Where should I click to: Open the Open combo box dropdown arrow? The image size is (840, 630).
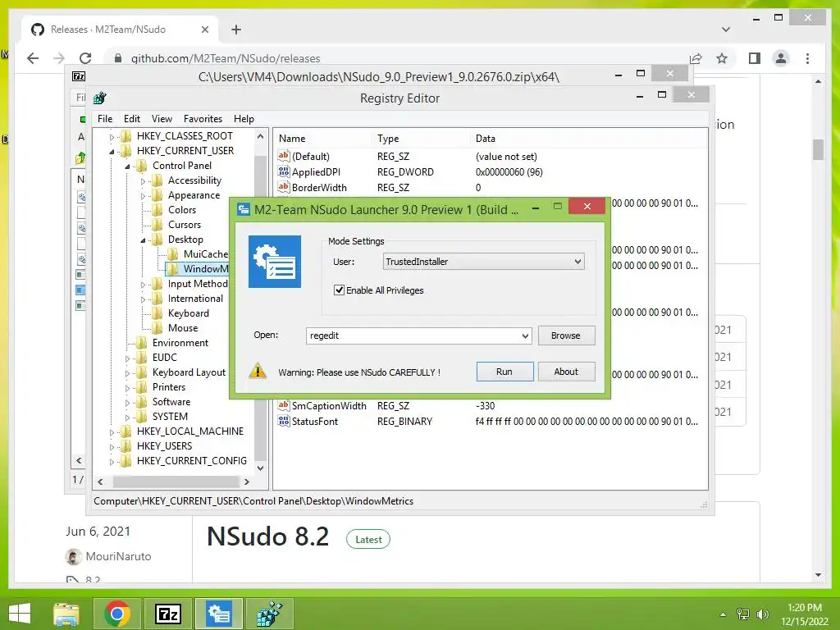pos(525,336)
